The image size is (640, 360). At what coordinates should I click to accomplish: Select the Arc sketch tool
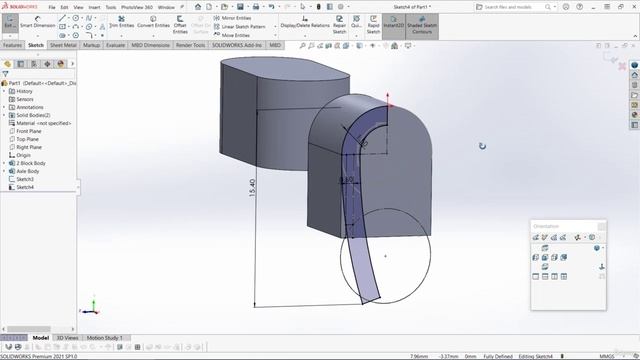pos(76,27)
